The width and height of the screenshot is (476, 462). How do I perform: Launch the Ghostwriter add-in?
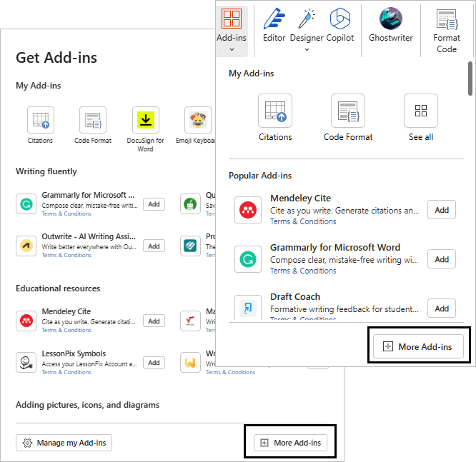point(391,25)
